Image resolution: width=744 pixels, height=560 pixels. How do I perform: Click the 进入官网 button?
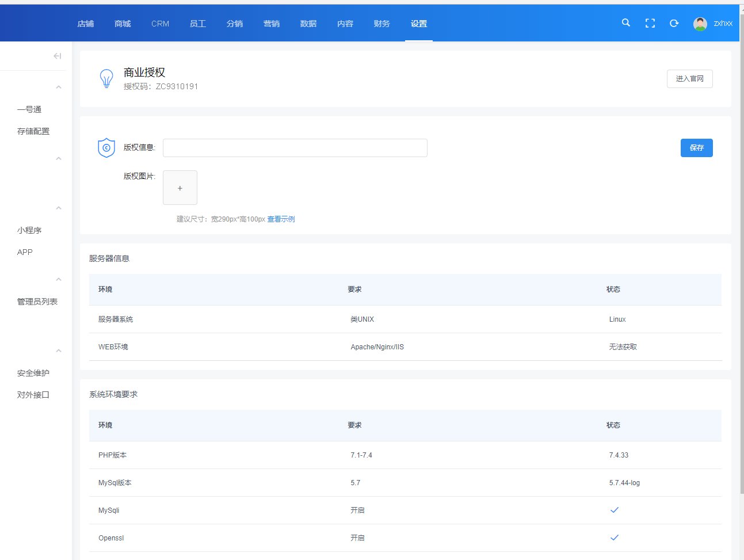tap(689, 79)
